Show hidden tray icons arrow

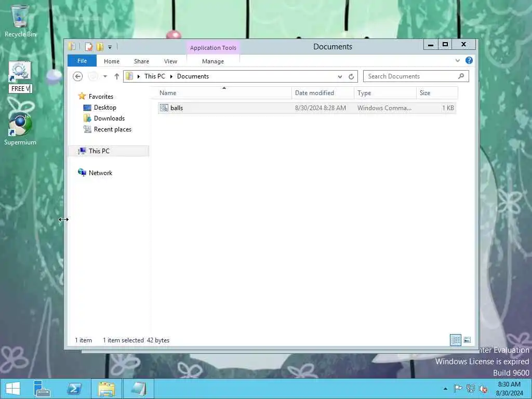(445, 389)
